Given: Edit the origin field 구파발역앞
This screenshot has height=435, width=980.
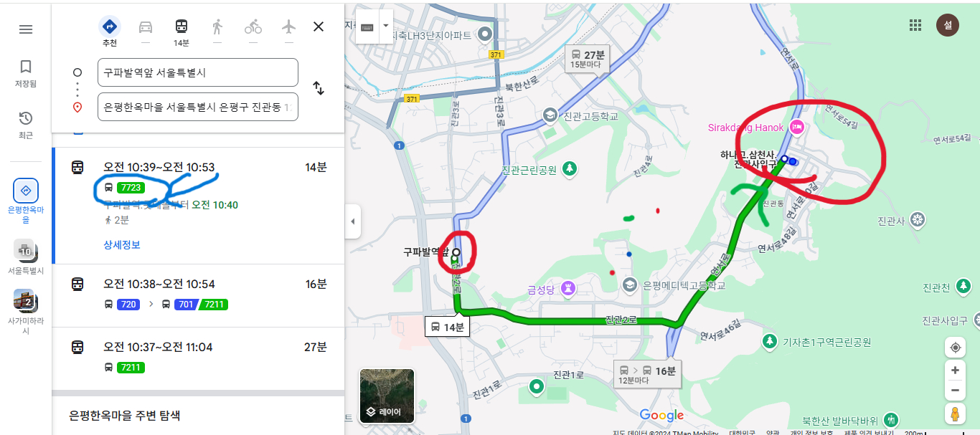Looking at the screenshot, I should click(198, 72).
